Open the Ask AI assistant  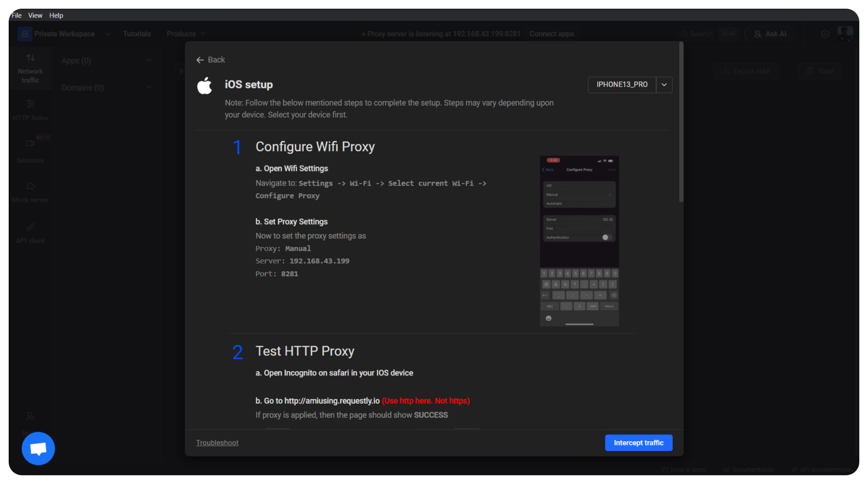tap(770, 34)
